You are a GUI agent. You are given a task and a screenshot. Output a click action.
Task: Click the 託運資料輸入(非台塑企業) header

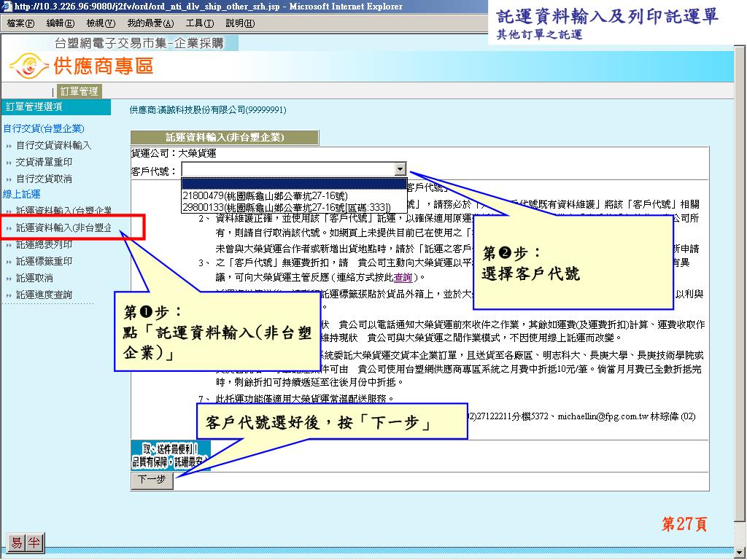point(225,137)
